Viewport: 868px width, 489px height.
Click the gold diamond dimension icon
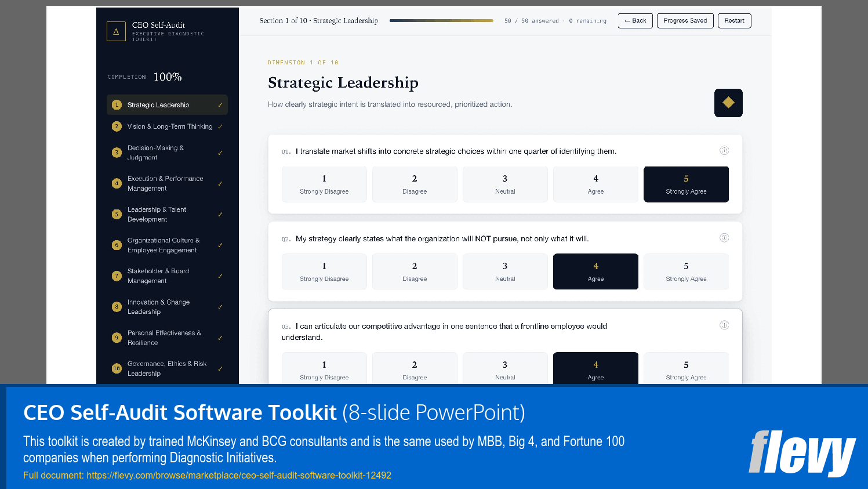coord(728,103)
